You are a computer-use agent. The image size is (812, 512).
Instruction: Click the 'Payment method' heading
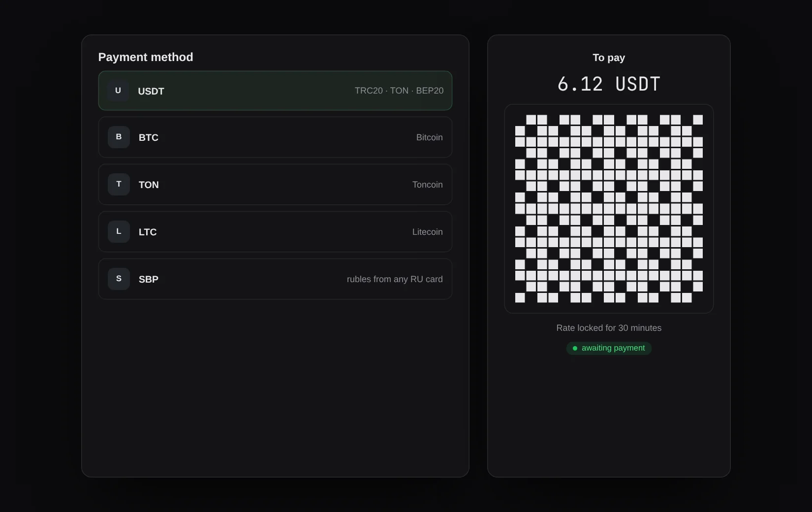tap(146, 57)
